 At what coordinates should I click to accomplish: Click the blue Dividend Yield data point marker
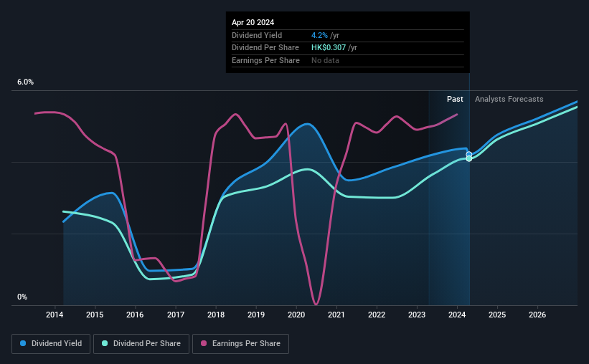tap(468, 154)
